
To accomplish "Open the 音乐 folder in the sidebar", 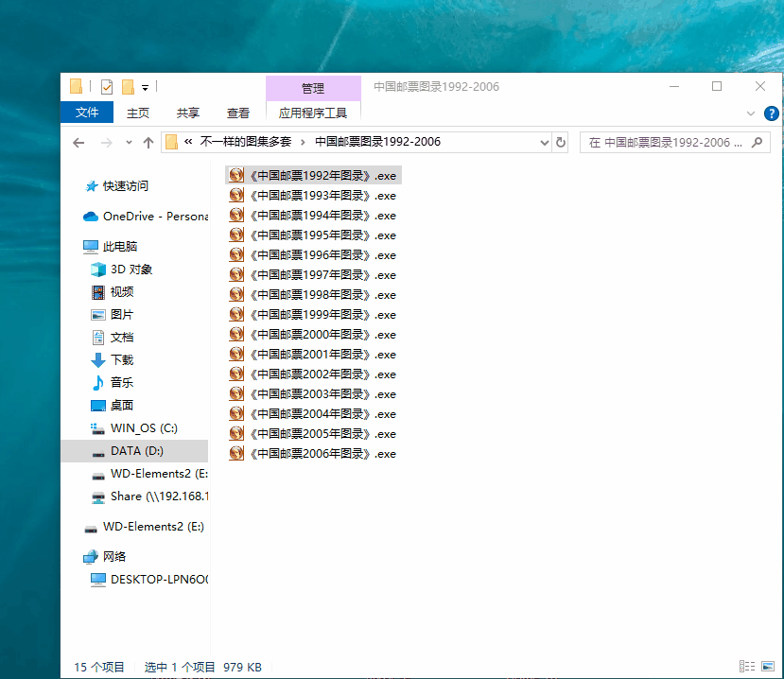I will click(x=113, y=382).
